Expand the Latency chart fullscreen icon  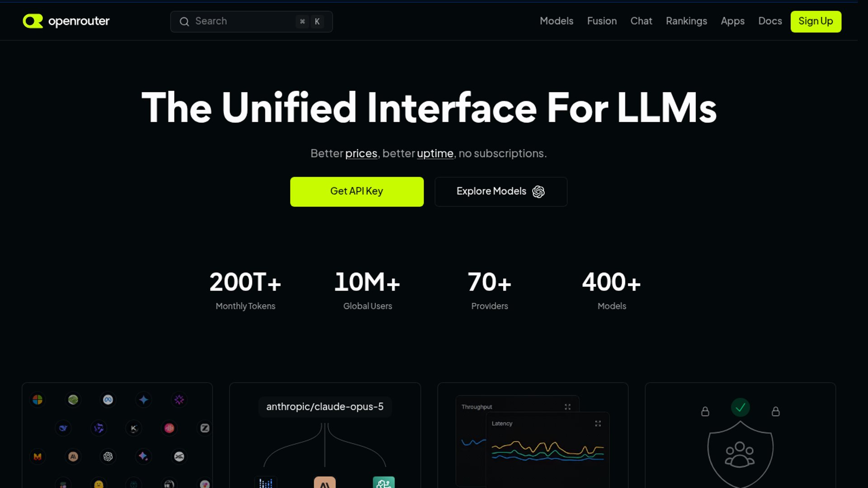pos(598,423)
